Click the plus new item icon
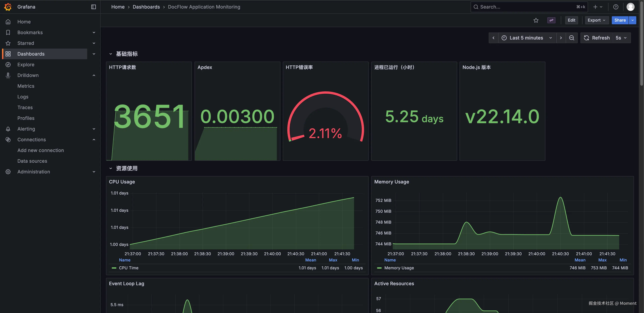Viewport: 644px width, 313px height. [x=596, y=7]
